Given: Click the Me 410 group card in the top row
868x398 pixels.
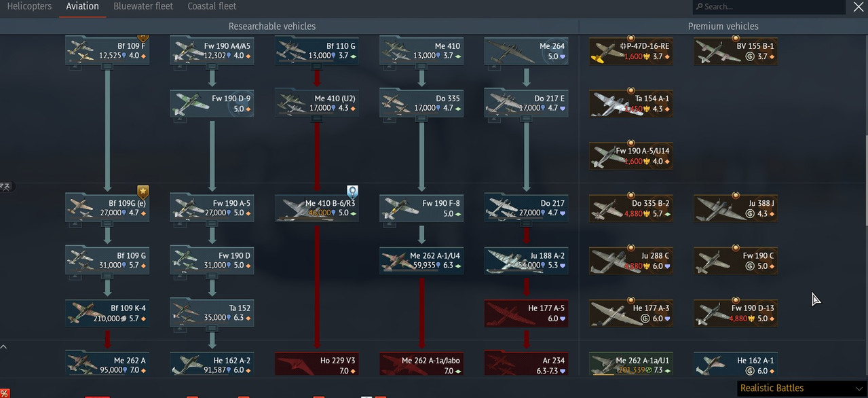Looking at the screenshot, I should point(421,51).
